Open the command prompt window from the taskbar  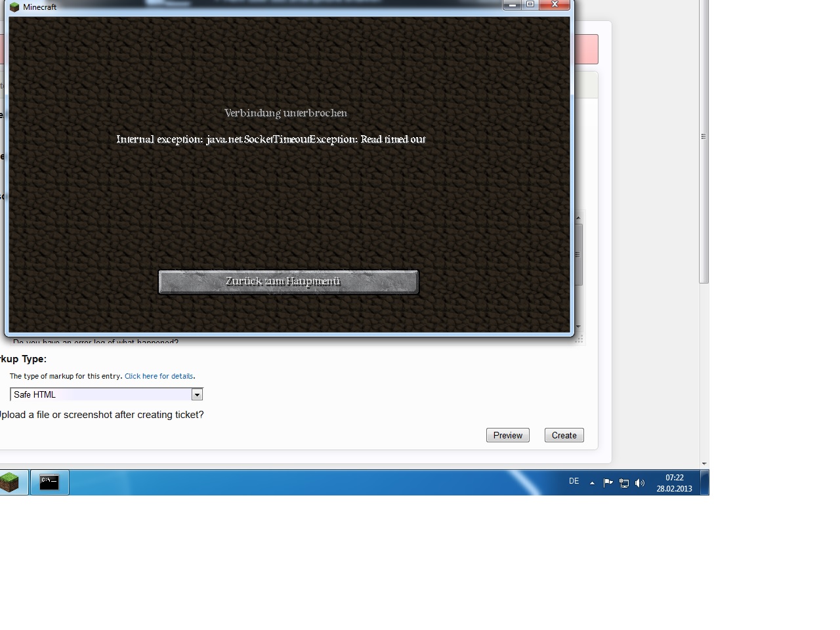[x=49, y=482]
